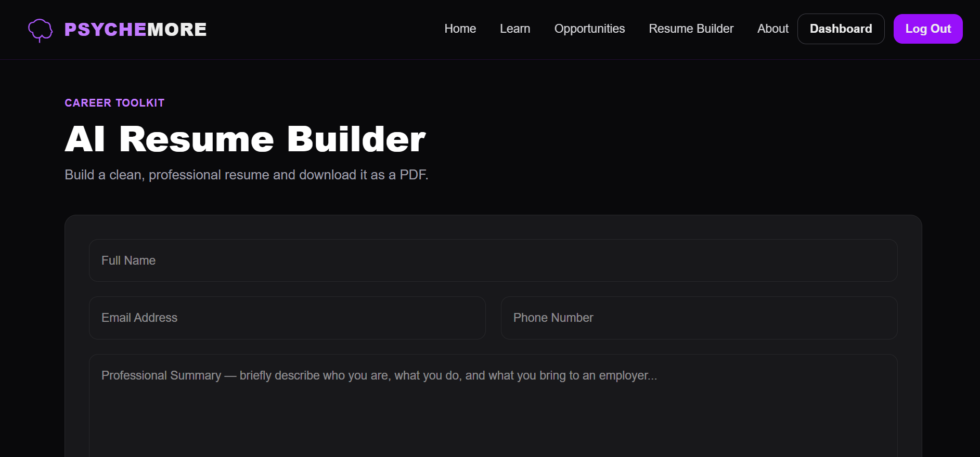
Task: Open the Learn nav link
Action: click(515, 29)
